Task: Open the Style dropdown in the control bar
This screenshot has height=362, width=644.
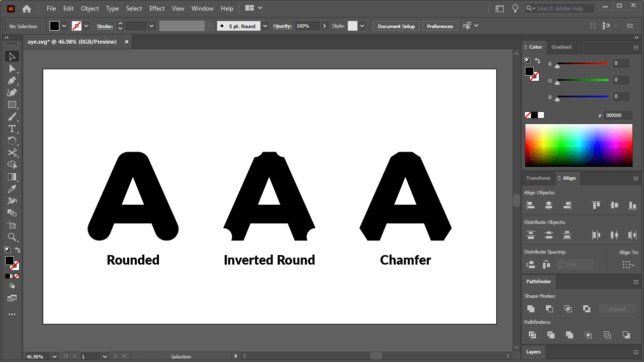Action: pyautogui.click(x=361, y=26)
